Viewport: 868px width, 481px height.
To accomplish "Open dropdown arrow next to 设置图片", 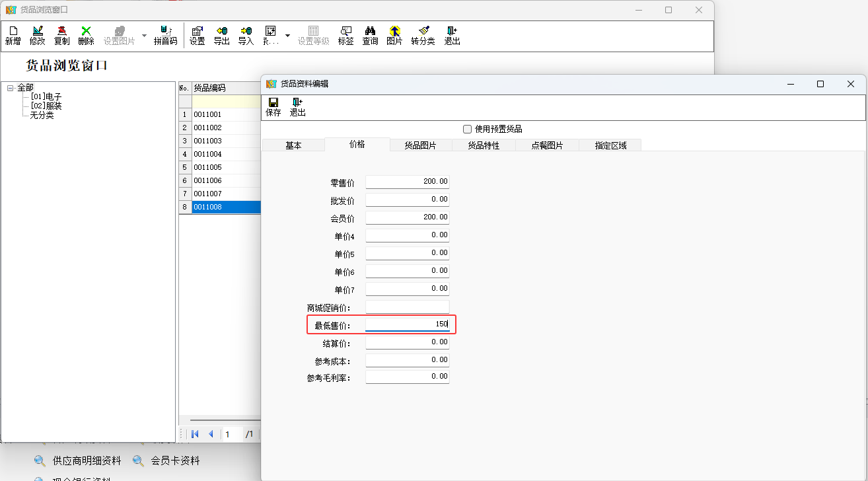I will tap(145, 35).
